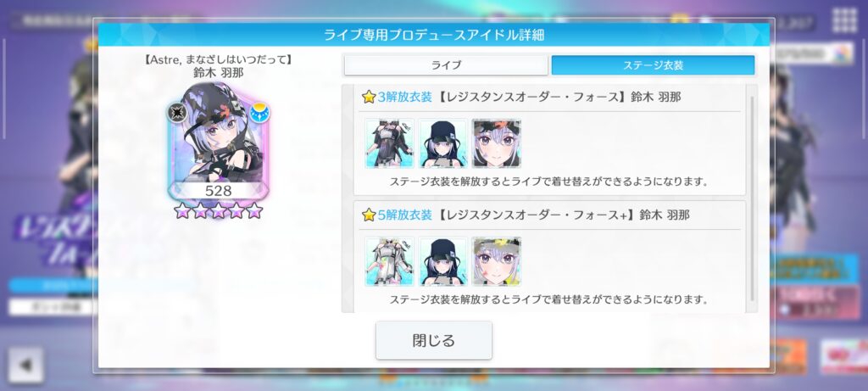This screenshot has height=391, width=868.
Task: Click the gold star beside 5解放衣装
Action: point(369,215)
